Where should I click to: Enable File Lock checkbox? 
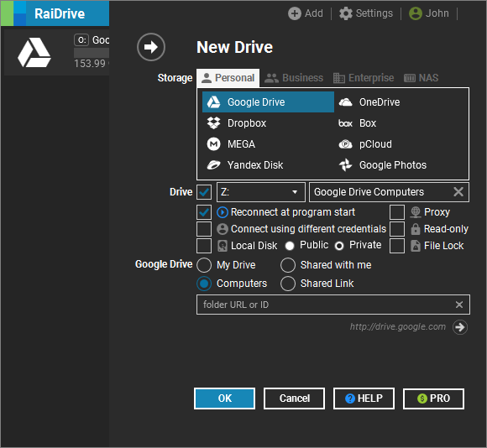397,246
